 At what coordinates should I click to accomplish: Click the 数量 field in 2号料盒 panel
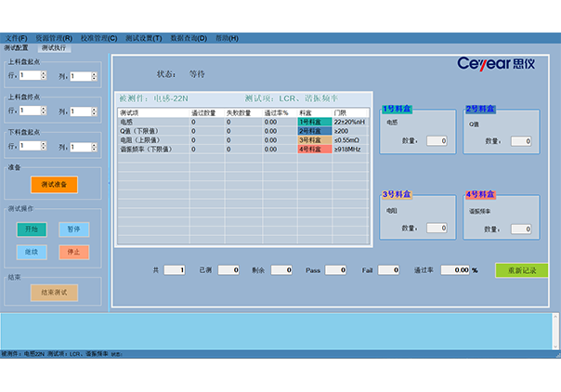pyautogui.click(x=520, y=141)
